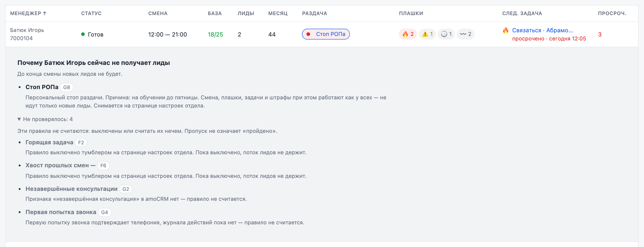Click the «Незавершённые консультации» rule title
Image resolution: width=644 pixels, height=247 pixels.
pos(71,189)
